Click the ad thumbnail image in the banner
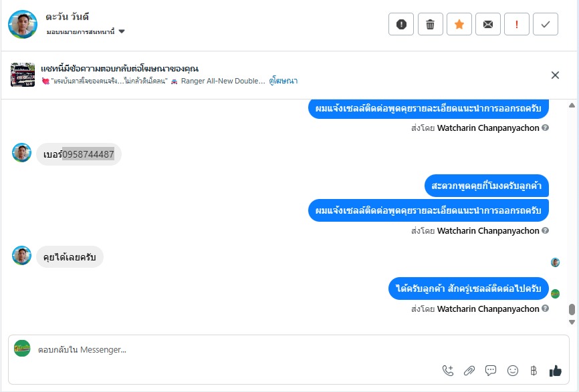 point(23,75)
